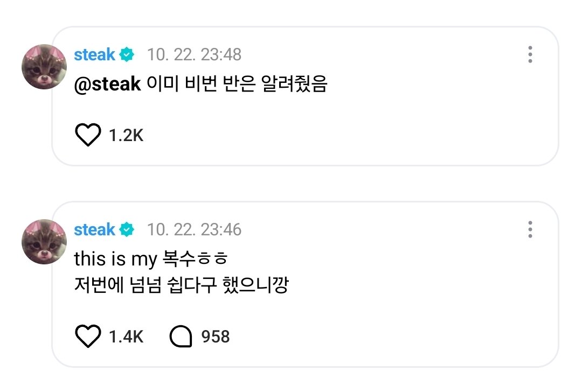Open steak's cat avatar on top post
The width and height of the screenshot is (582, 392).
(x=44, y=67)
